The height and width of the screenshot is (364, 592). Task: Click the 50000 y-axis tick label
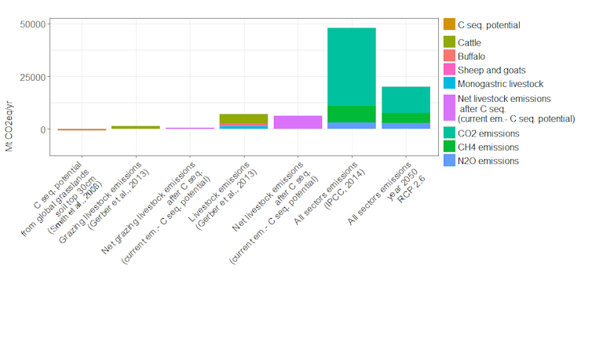[x=33, y=24]
